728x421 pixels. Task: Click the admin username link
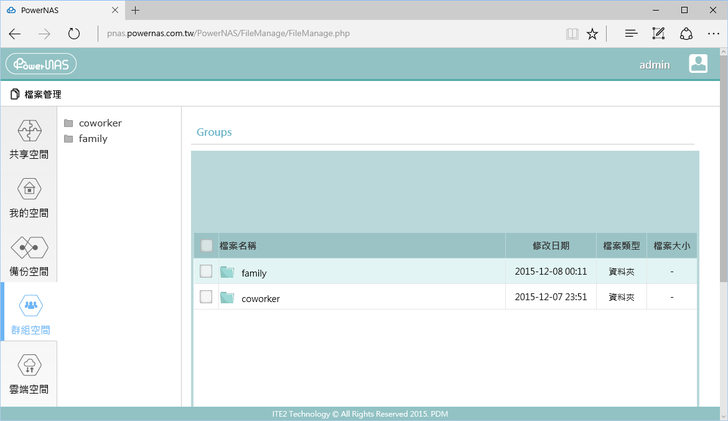(654, 65)
